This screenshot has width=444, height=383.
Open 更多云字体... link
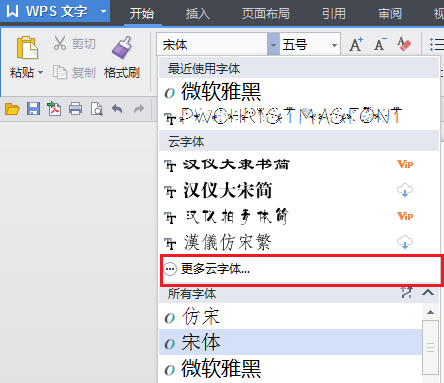(302, 269)
